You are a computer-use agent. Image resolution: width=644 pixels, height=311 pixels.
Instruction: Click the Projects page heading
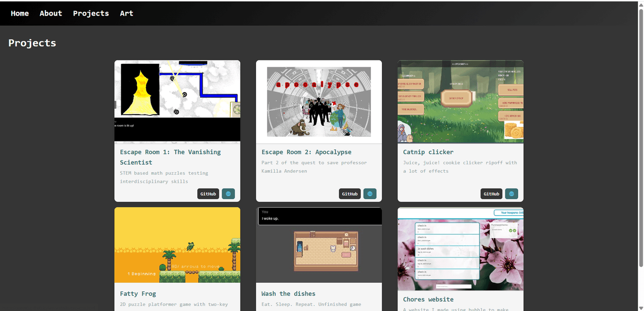pos(32,43)
